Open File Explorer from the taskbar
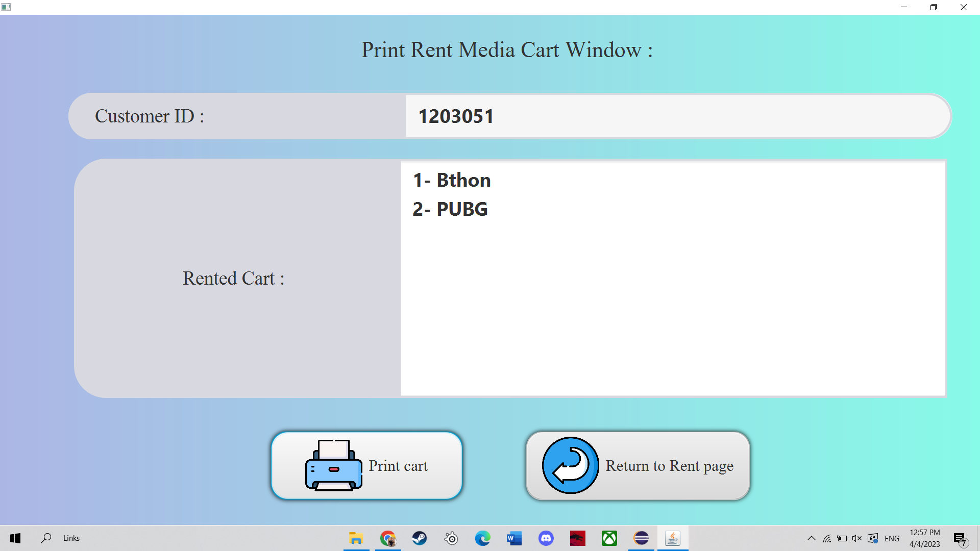 (x=356, y=538)
